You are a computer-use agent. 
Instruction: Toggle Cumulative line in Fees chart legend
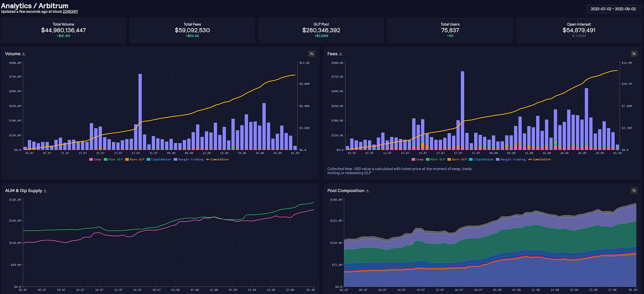[x=539, y=159]
